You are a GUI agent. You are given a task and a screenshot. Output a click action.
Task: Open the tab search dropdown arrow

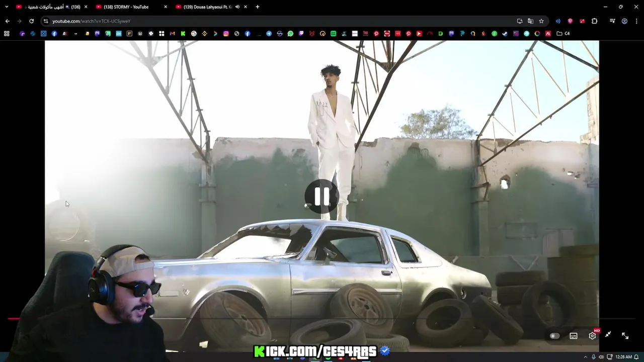tap(7, 7)
